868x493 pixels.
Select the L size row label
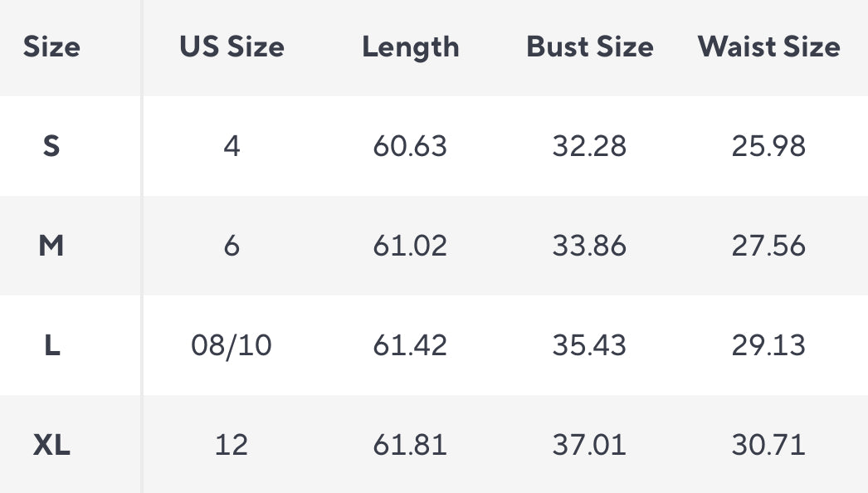click(51, 345)
